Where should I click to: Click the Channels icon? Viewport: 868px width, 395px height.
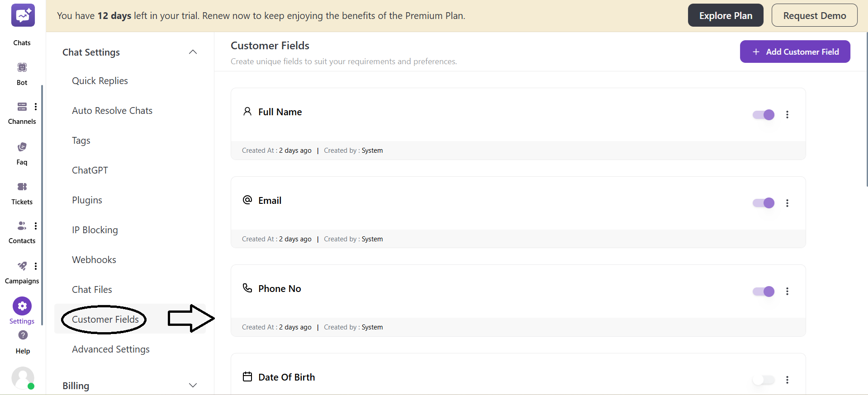coord(22,107)
